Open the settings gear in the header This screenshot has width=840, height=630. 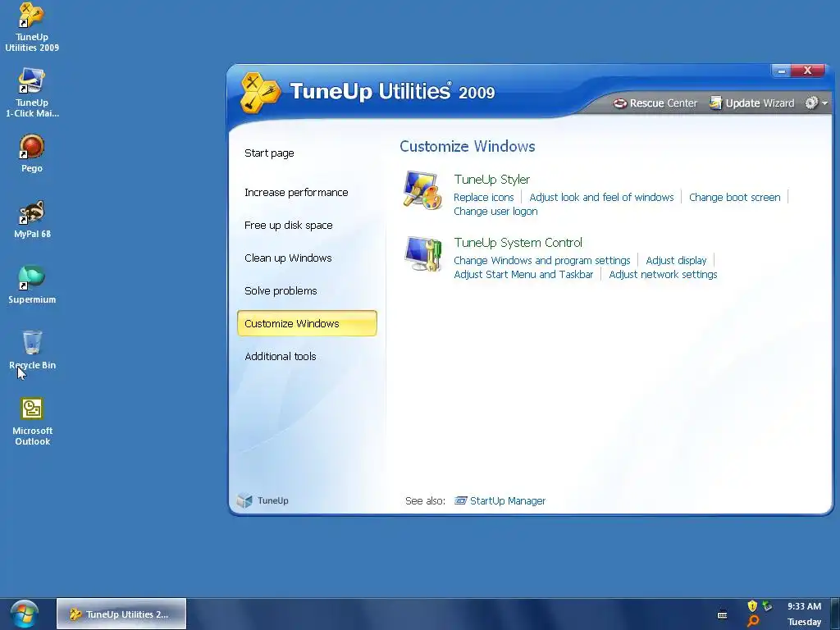point(811,103)
